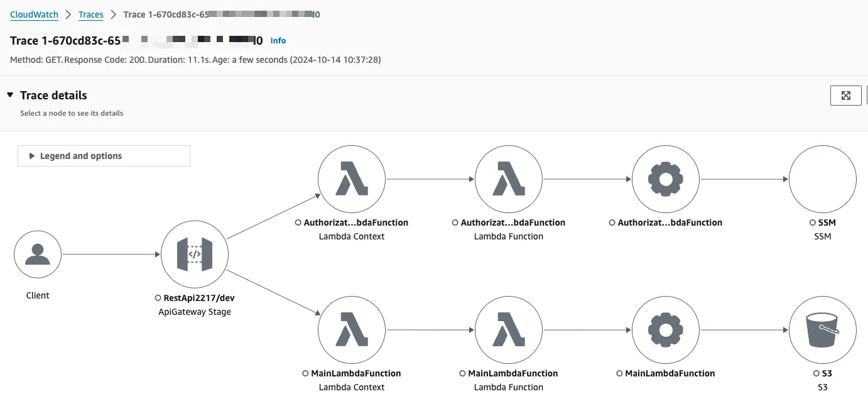Select the S3 bucket node icon
The width and height of the screenshot is (868, 411).
pyautogui.click(x=823, y=330)
